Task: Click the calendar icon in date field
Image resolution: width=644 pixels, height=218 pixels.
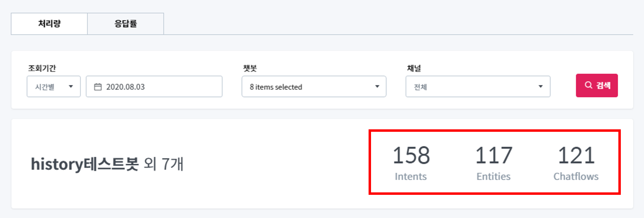Action: [x=98, y=87]
